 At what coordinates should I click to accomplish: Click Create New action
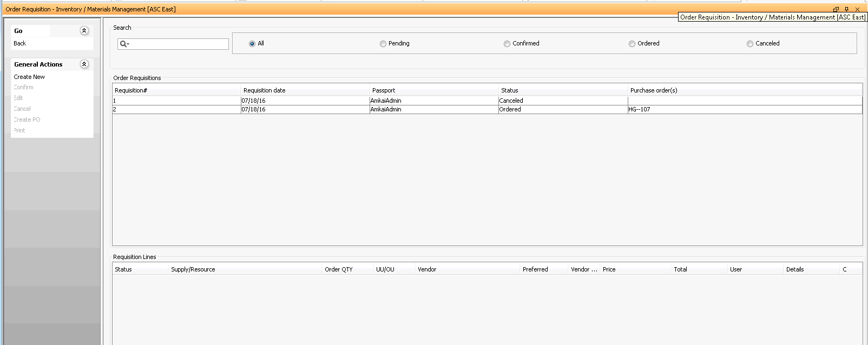coord(29,77)
